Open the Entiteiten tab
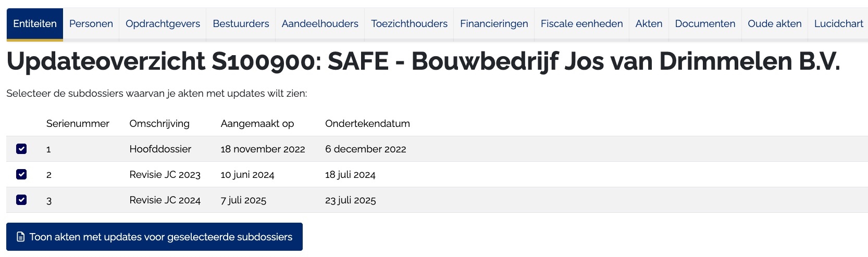 pos(35,24)
